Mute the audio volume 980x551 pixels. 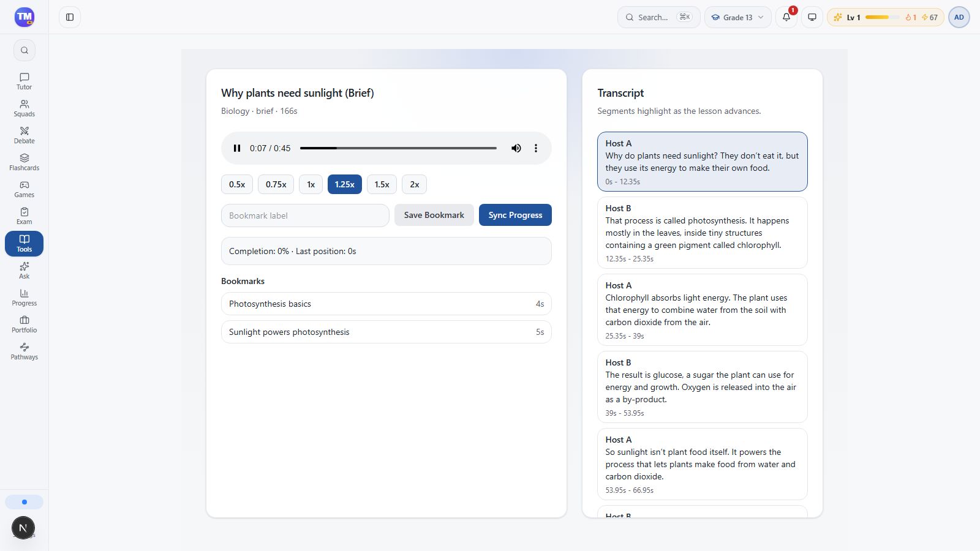pos(516,148)
